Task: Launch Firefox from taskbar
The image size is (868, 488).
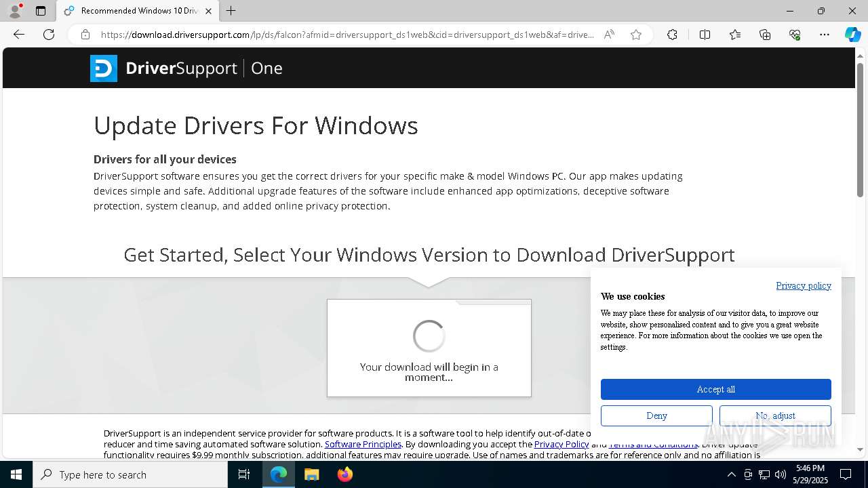Action: (x=345, y=474)
